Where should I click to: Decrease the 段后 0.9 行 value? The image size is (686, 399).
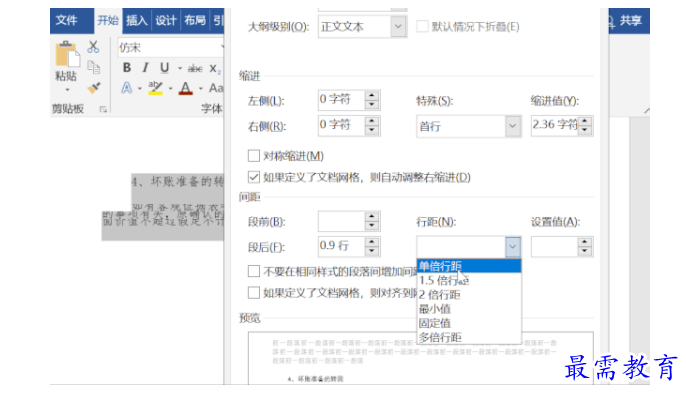372,252
